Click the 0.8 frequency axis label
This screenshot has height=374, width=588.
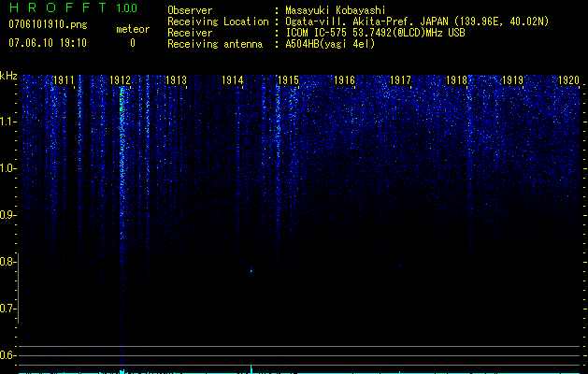[7, 262]
